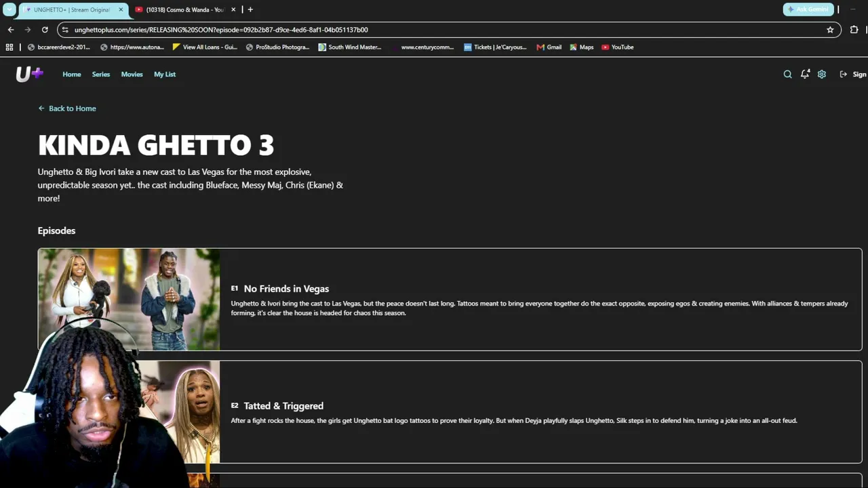Go to the Home nav item
The width and height of the screenshot is (868, 488).
(72, 75)
